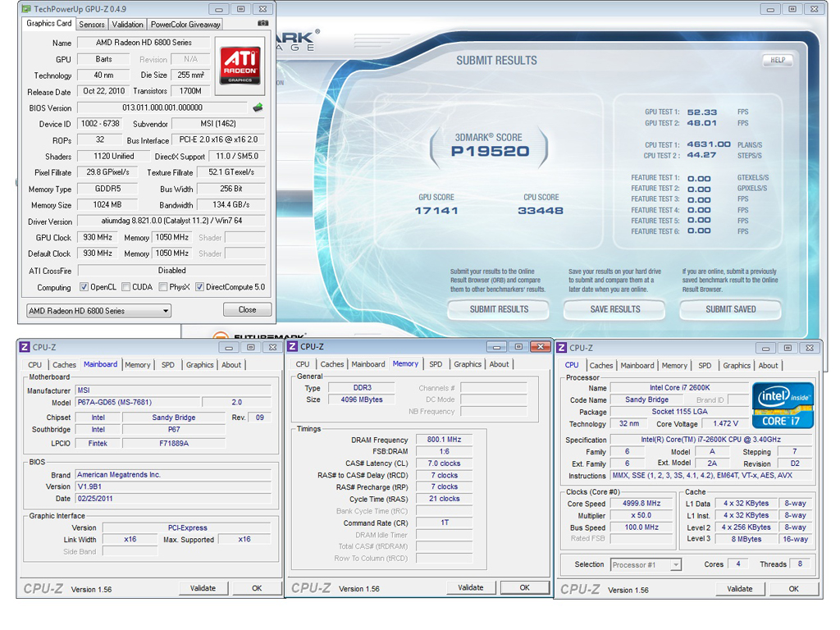840x630 pixels.
Task: Open the PowerColor Giveaway tab
Action: [x=185, y=25]
